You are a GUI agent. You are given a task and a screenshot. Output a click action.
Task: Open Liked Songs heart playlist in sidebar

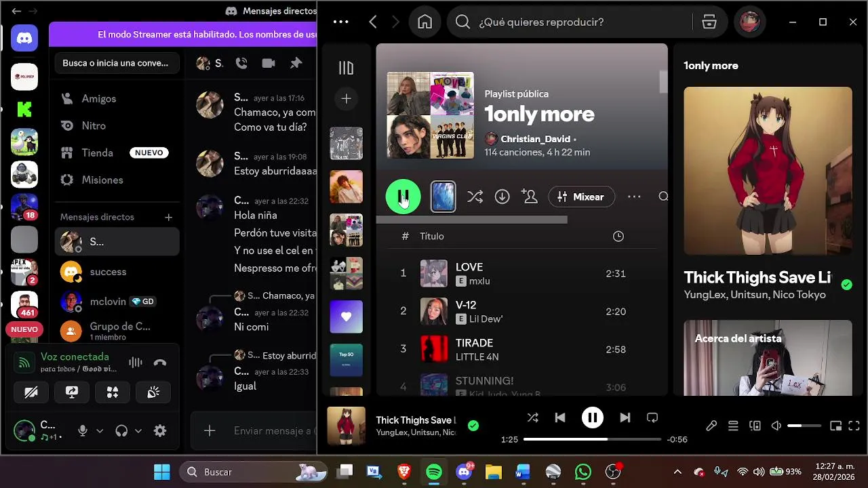tap(346, 317)
